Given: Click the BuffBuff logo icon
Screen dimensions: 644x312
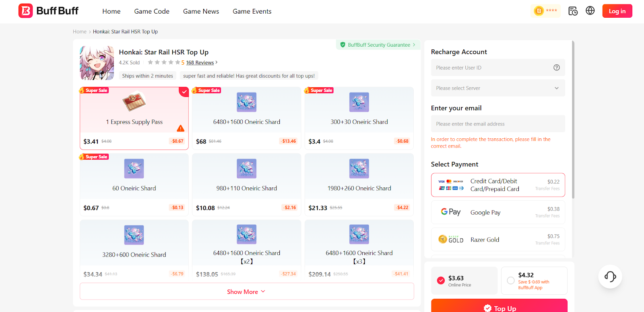Looking at the screenshot, I should [x=25, y=11].
